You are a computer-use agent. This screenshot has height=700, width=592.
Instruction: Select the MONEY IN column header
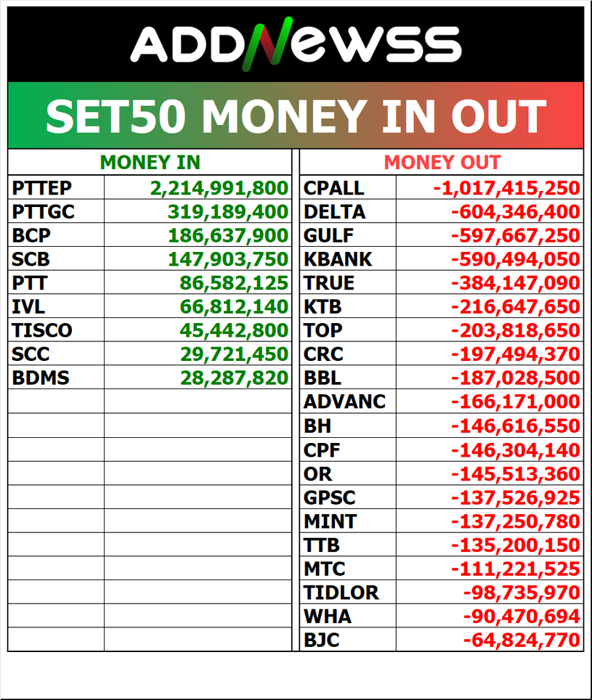(x=150, y=163)
